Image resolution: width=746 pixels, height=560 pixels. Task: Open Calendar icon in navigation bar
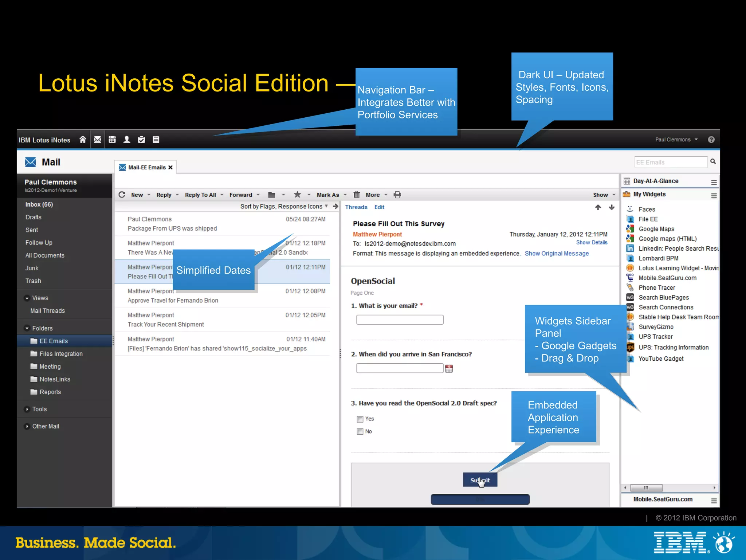pos(112,140)
